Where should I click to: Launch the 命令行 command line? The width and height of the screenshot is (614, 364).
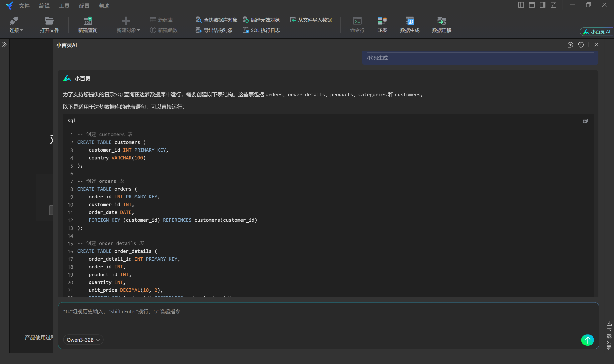(357, 24)
